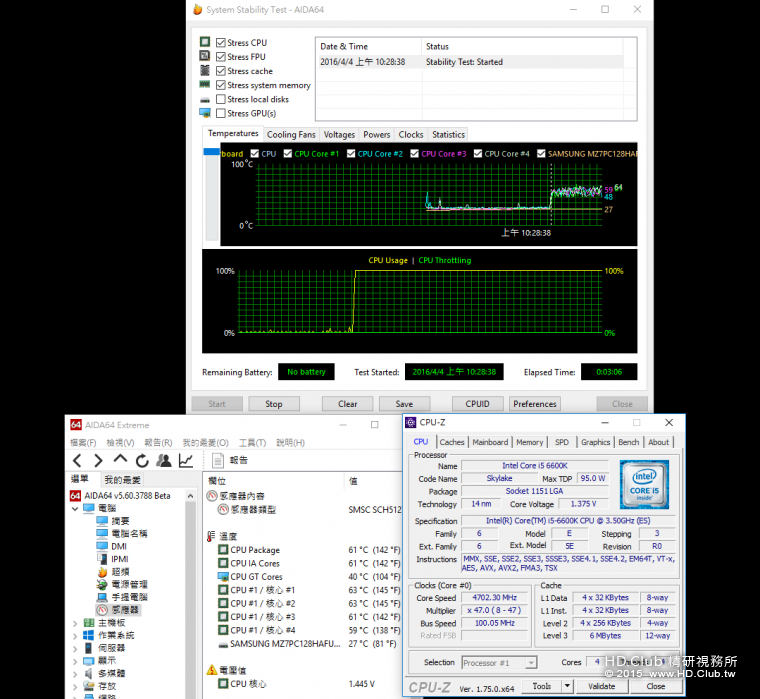Expand the 主機板 tree node

(75, 622)
